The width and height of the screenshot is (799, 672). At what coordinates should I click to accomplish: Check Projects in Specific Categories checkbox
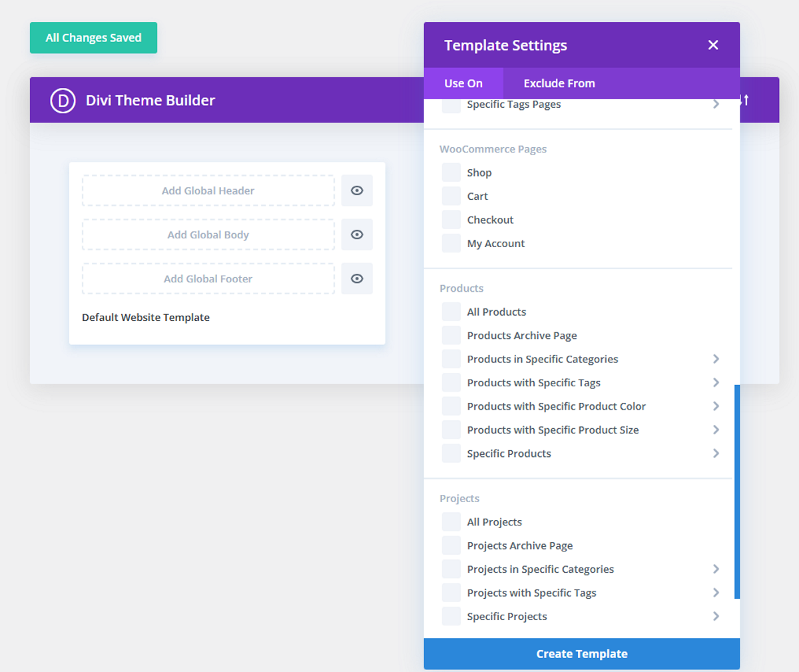click(451, 569)
